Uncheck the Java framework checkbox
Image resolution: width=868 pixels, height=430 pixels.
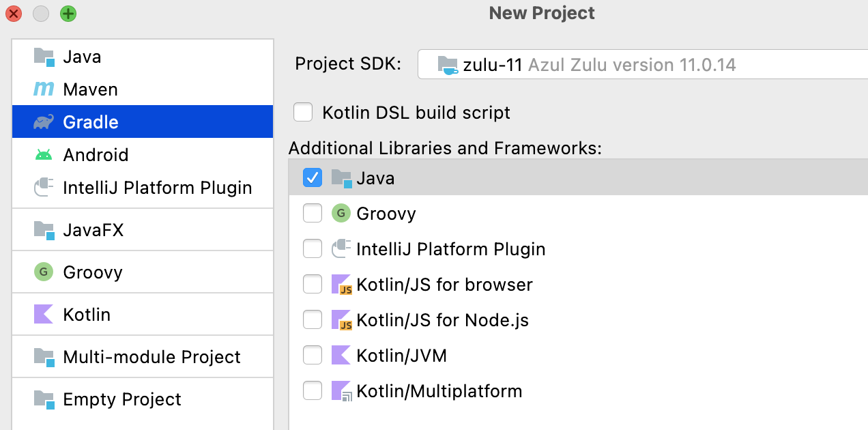tap(313, 177)
